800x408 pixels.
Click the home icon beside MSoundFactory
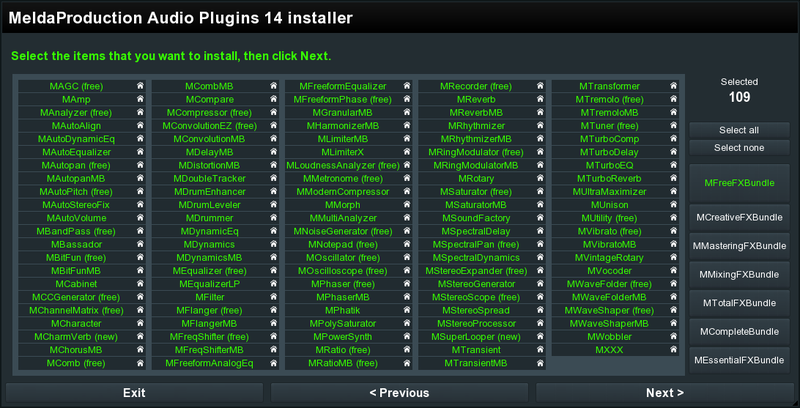540,218
